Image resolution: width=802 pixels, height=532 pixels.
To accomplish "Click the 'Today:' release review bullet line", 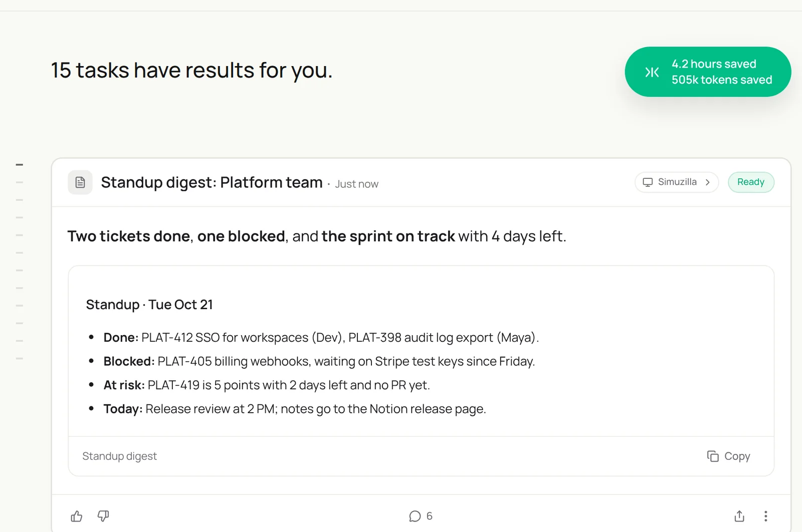I will pos(295,409).
